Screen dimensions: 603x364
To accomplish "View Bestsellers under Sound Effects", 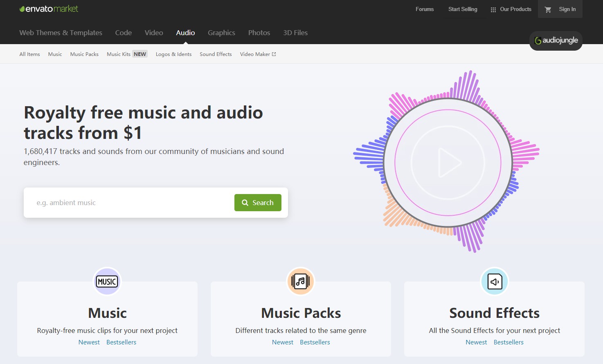I will (x=509, y=342).
